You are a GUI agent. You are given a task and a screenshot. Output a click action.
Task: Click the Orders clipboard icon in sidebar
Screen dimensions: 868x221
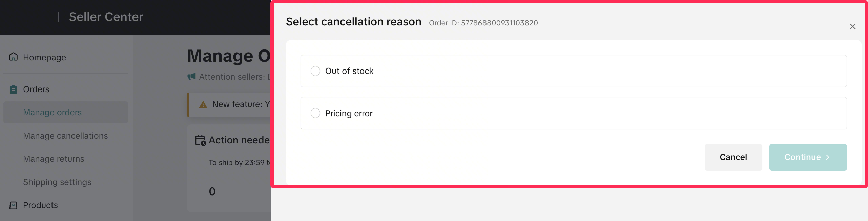point(13,89)
